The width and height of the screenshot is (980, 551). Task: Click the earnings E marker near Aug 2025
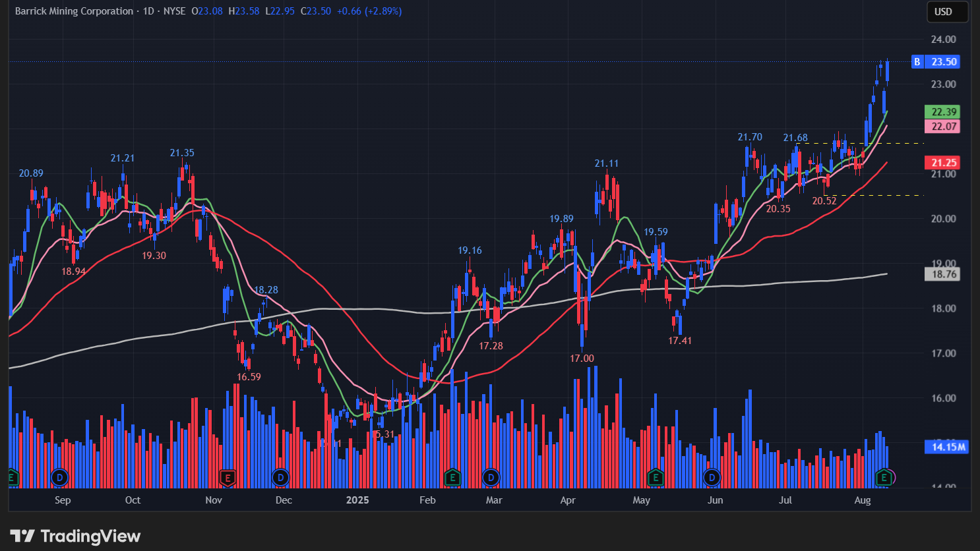(x=884, y=477)
